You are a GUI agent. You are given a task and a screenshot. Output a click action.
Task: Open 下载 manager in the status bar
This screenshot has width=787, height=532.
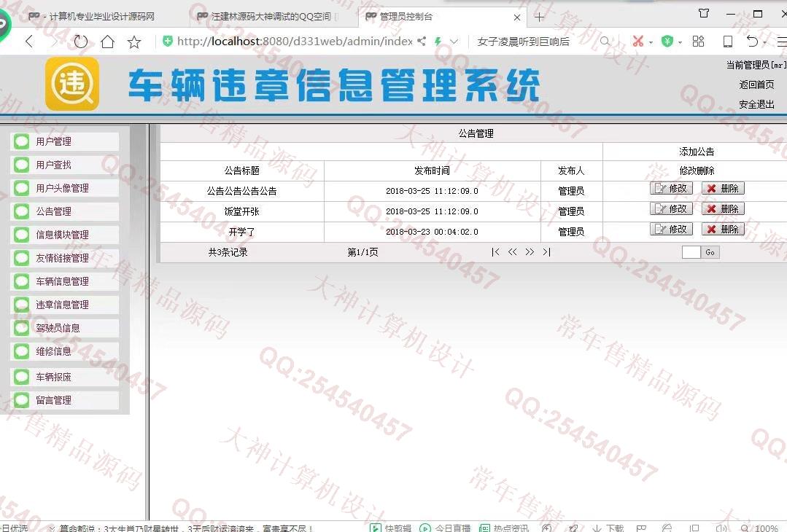(x=608, y=528)
